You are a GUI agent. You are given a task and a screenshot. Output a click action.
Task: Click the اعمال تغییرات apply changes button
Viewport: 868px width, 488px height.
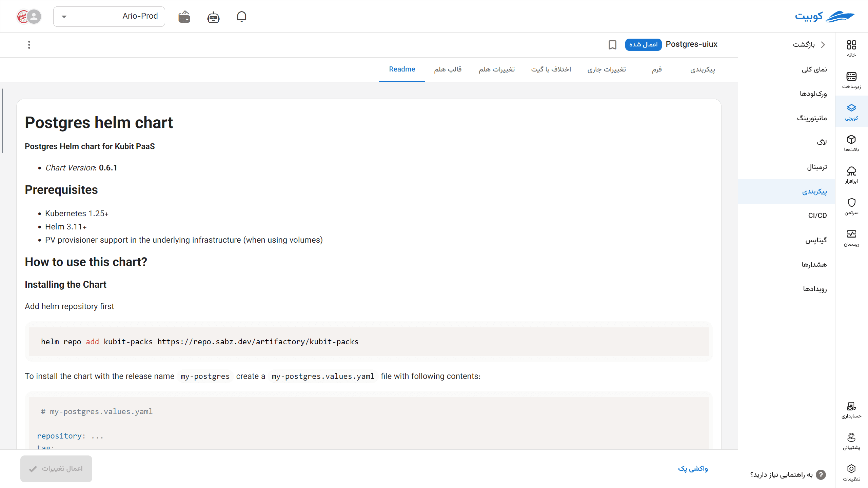(x=56, y=469)
